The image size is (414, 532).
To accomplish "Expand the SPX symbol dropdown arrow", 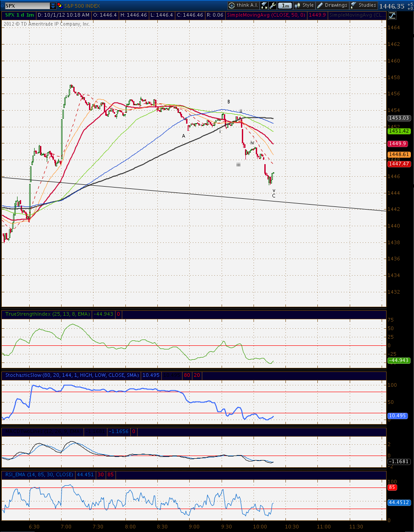I will (53, 6).
